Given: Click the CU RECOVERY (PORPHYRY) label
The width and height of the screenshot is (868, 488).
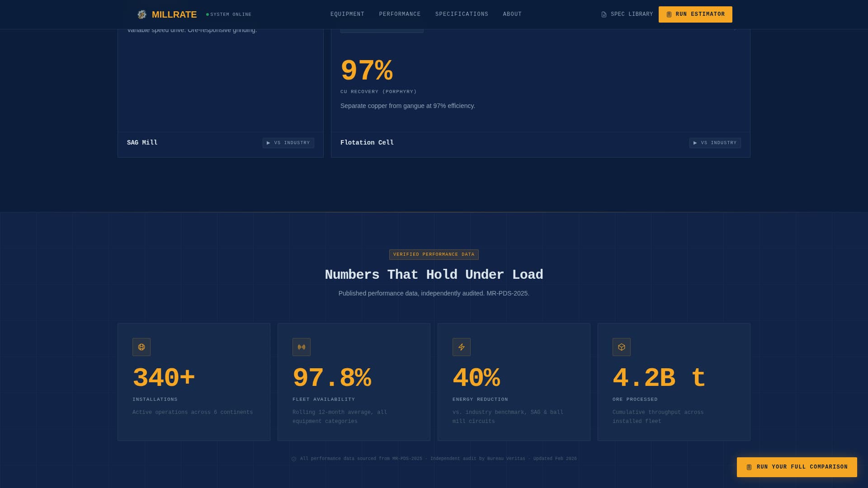Looking at the screenshot, I should click(x=378, y=92).
